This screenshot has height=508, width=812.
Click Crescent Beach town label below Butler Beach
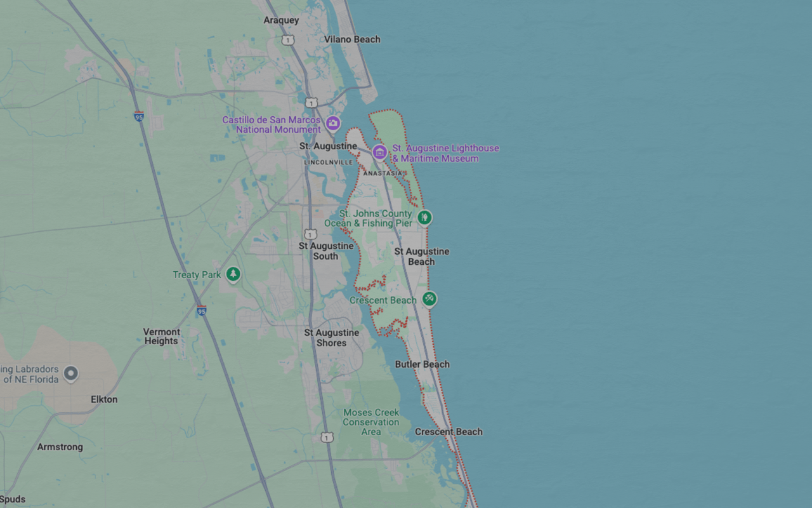coord(449,432)
